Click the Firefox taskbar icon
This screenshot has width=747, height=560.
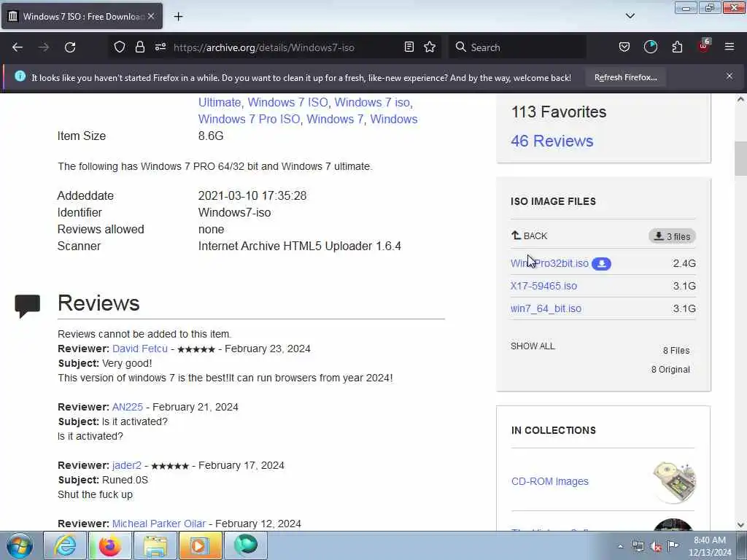tap(109, 545)
